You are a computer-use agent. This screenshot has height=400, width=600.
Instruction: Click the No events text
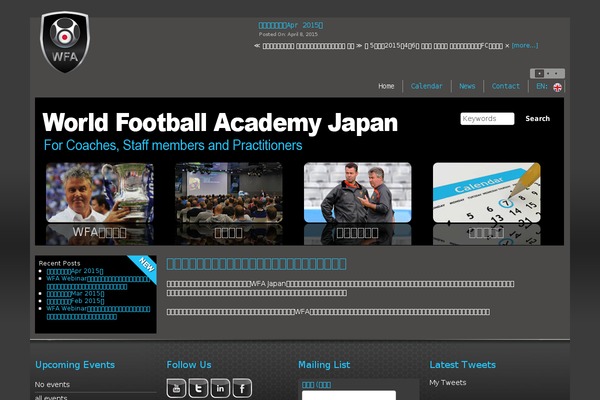coord(52,384)
